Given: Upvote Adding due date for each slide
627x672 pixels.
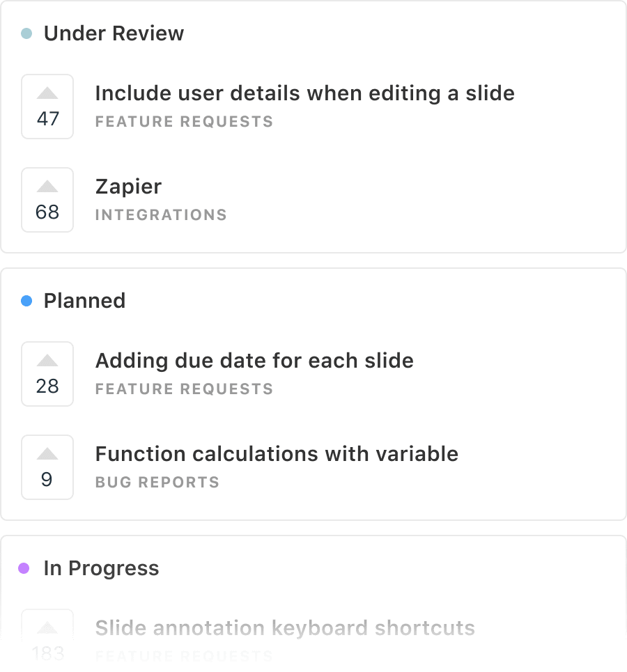Looking at the screenshot, I should (x=47, y=361).
